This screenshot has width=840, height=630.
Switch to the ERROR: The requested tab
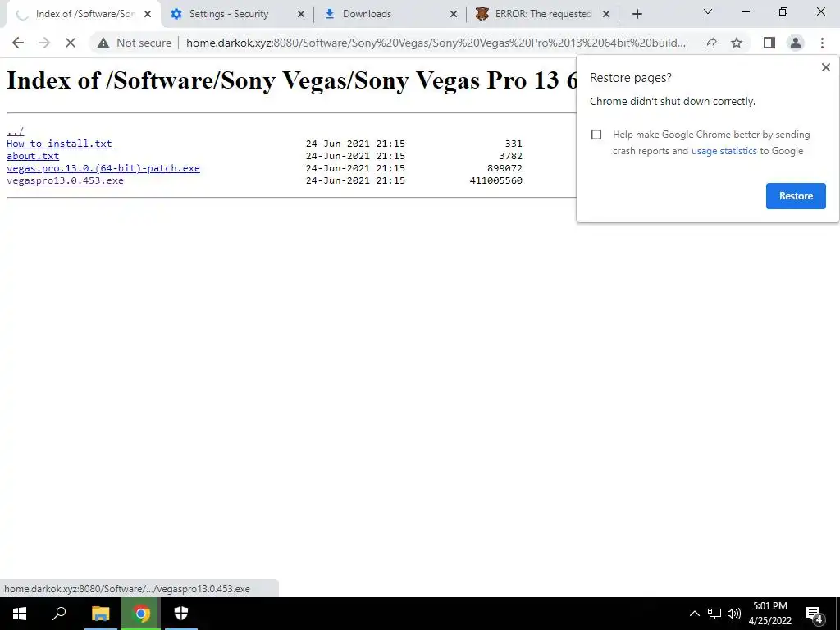click(543, 14)
